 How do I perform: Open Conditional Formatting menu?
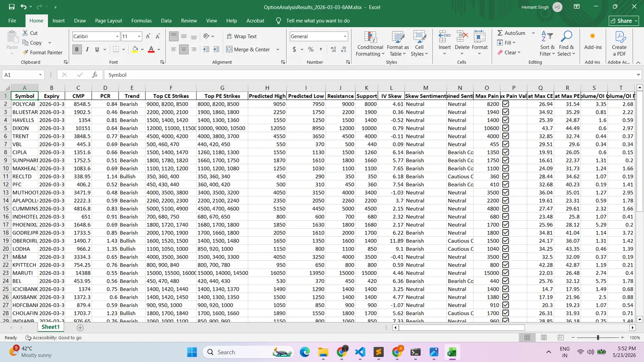pyautogui.click(x=370, y=43)
